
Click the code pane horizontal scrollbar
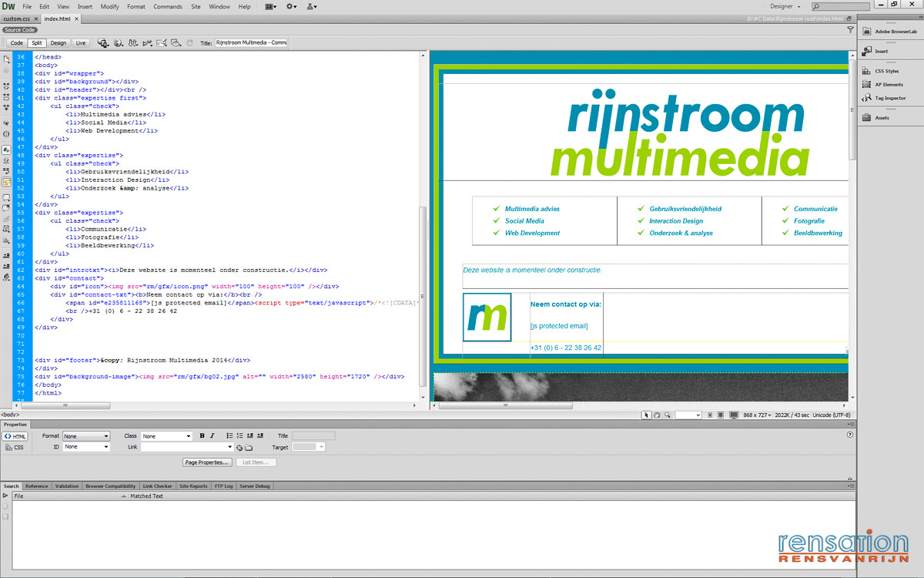(65, 405)
